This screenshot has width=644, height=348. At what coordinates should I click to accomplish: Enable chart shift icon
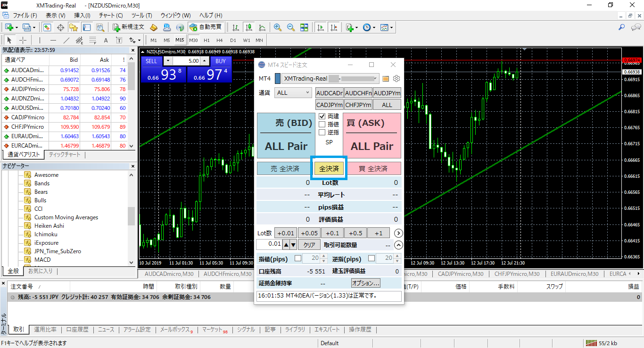pos(334,27)
